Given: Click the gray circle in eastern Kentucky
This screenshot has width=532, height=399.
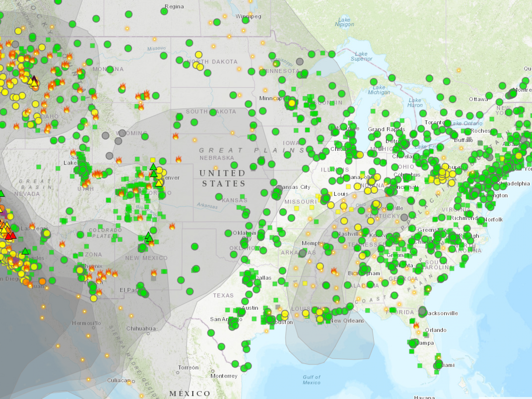Looking at the screenshot, I should pyautogui.click(x=404, y=217).
